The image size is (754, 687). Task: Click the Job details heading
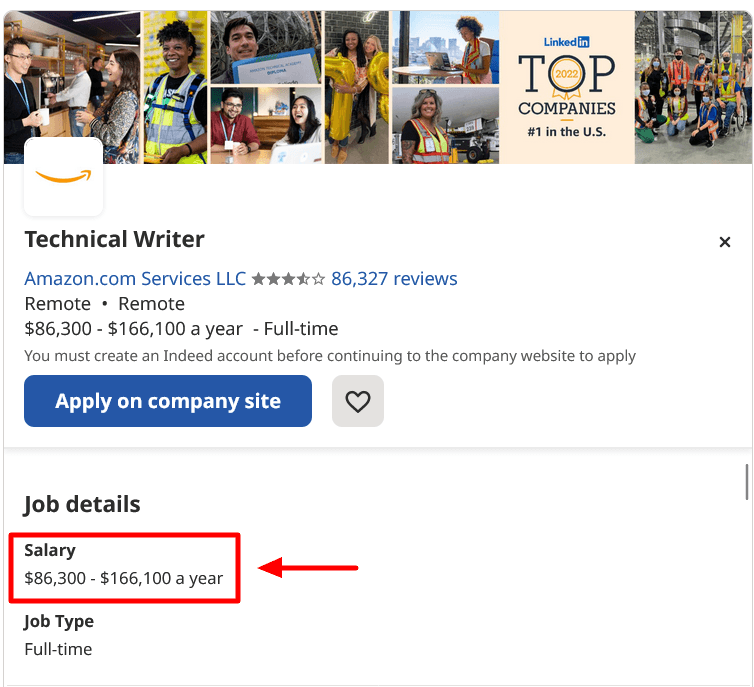click(x=82, y=504)
